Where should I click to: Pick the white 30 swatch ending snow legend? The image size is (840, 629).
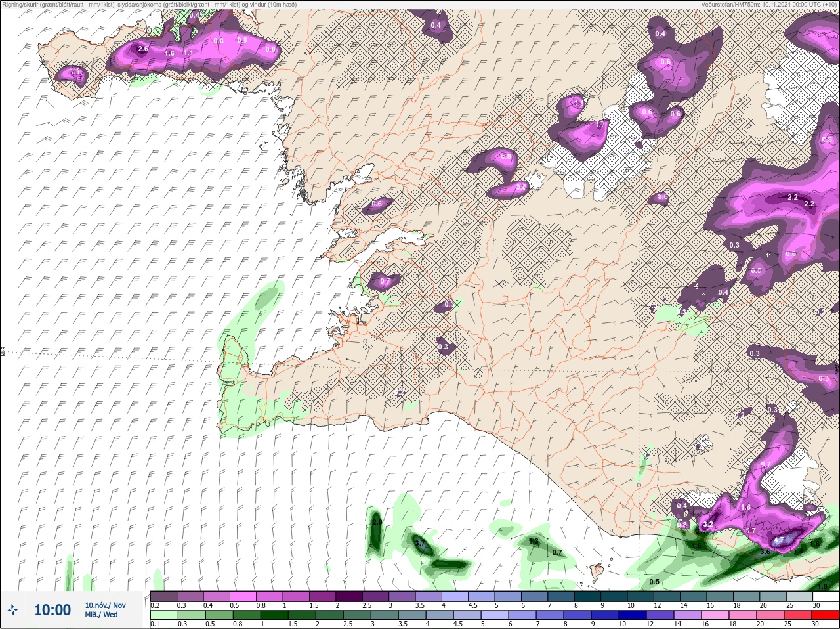point(825,596)
